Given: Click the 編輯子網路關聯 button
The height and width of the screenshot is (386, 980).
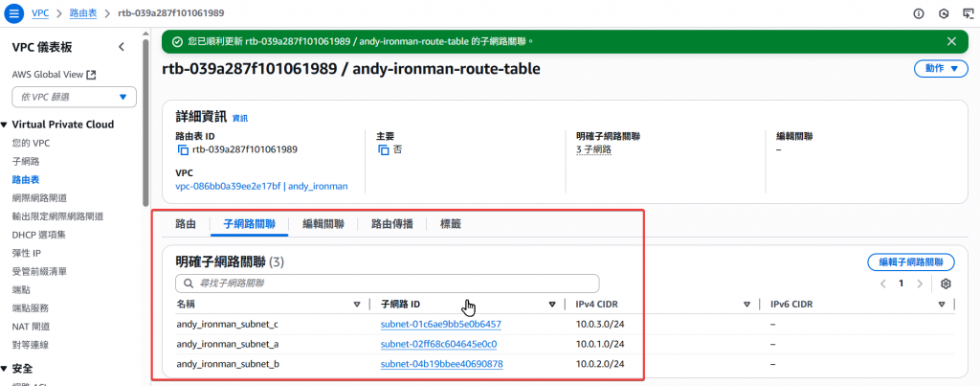Looking at the screenshot, I should [911, 262].
